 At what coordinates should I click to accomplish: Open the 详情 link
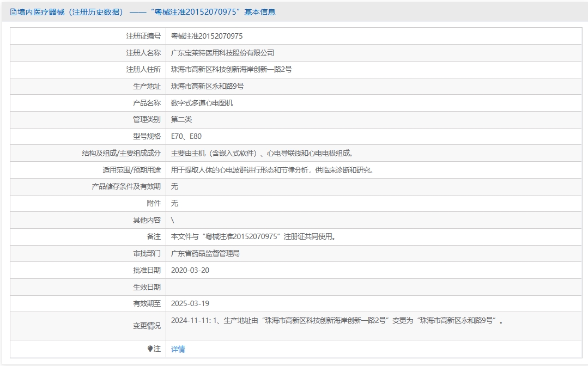click(178, 349)
